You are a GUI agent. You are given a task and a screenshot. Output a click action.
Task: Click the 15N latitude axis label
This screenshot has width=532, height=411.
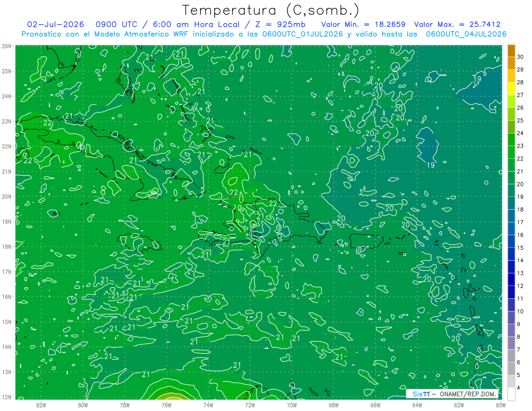coord(6,321)
